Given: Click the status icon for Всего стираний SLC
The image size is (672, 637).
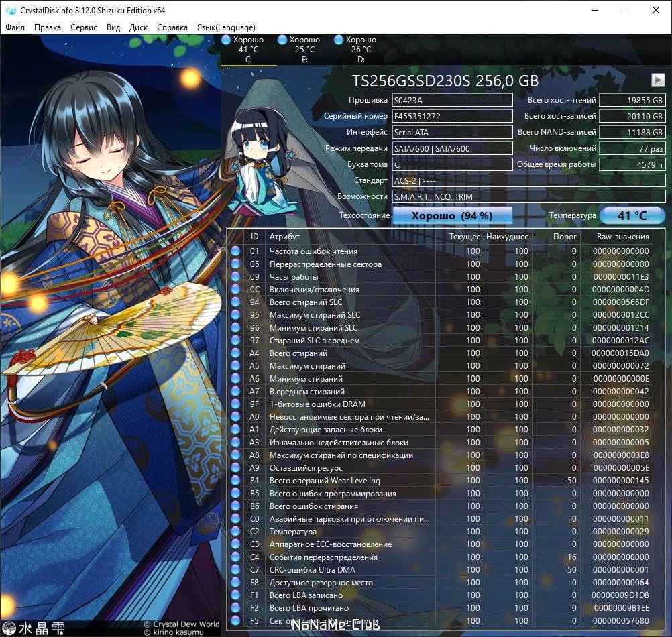Looking at the screenshot, I should pos(235,302).
